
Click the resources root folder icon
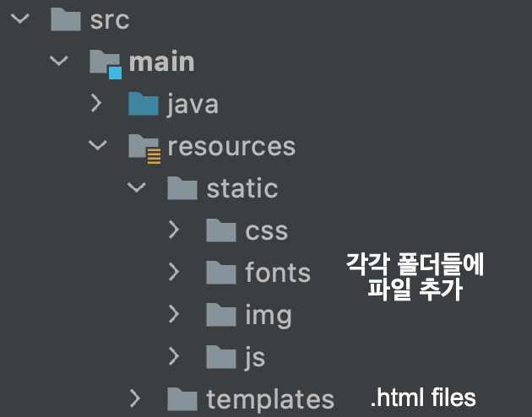pos(144,149)
